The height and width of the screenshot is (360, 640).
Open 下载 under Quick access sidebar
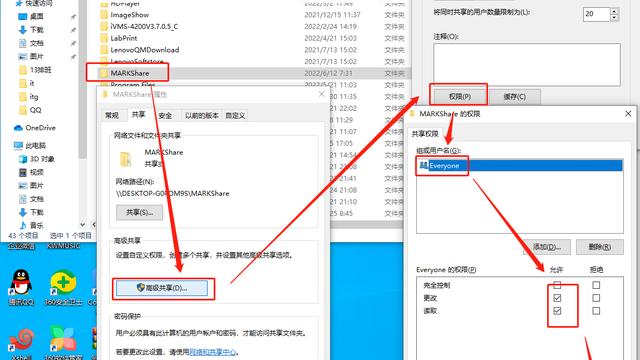click(36, 30)
